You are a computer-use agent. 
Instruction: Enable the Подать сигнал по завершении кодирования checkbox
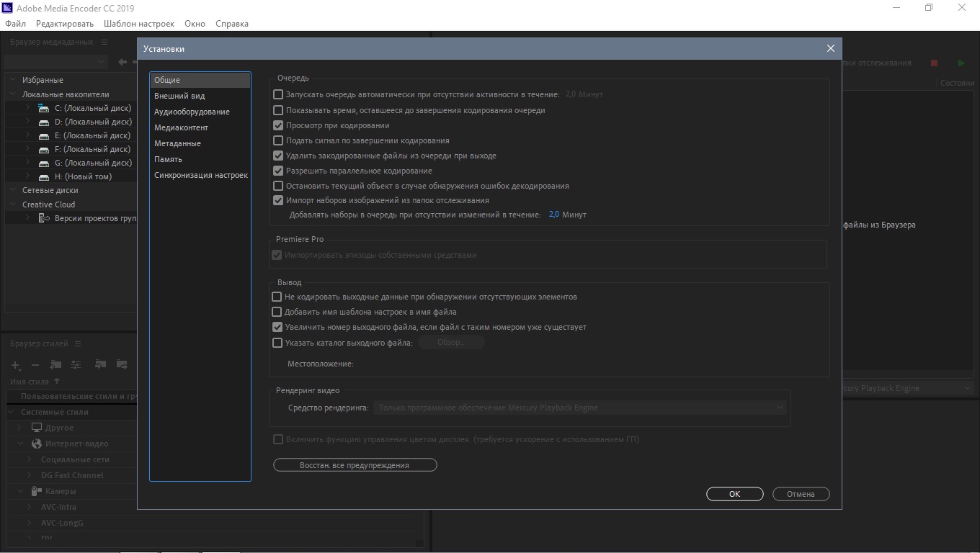278,140
